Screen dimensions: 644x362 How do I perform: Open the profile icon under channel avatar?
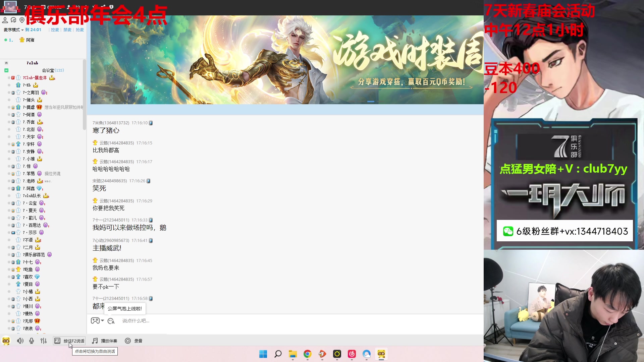(x=5, y=20)
